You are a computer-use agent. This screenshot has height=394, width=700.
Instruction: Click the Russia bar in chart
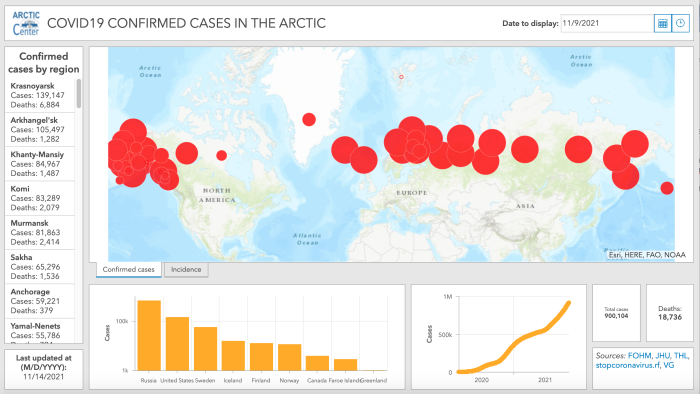pos(149,336)
